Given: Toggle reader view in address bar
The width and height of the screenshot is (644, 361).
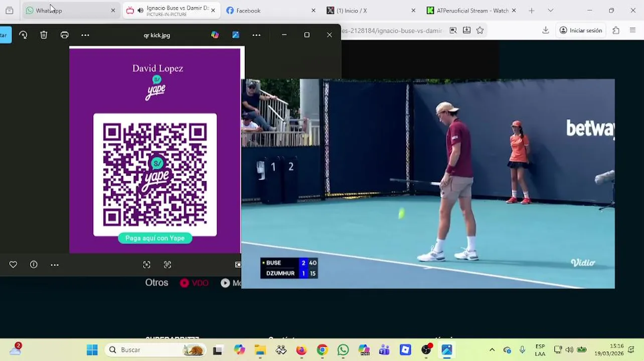Looking at the screenshot, I should [453, 31].
